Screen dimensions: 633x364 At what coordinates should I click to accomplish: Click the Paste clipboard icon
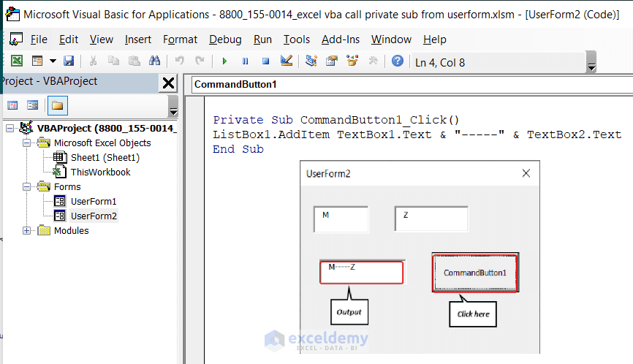[x=134, y=61]
